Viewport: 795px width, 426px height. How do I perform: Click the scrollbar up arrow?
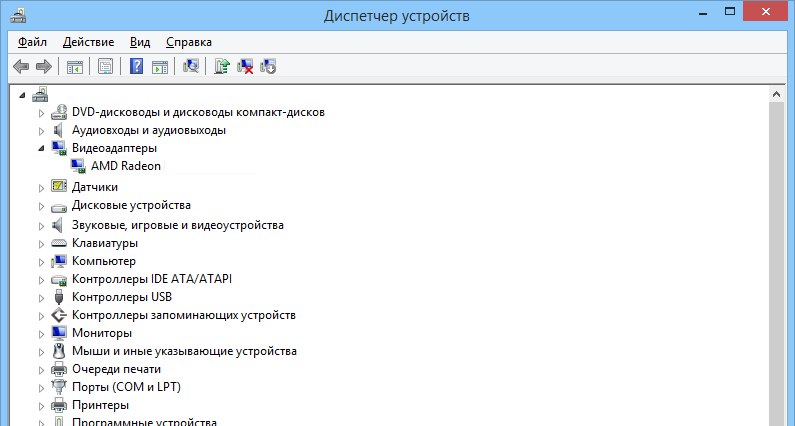point(776,94)
